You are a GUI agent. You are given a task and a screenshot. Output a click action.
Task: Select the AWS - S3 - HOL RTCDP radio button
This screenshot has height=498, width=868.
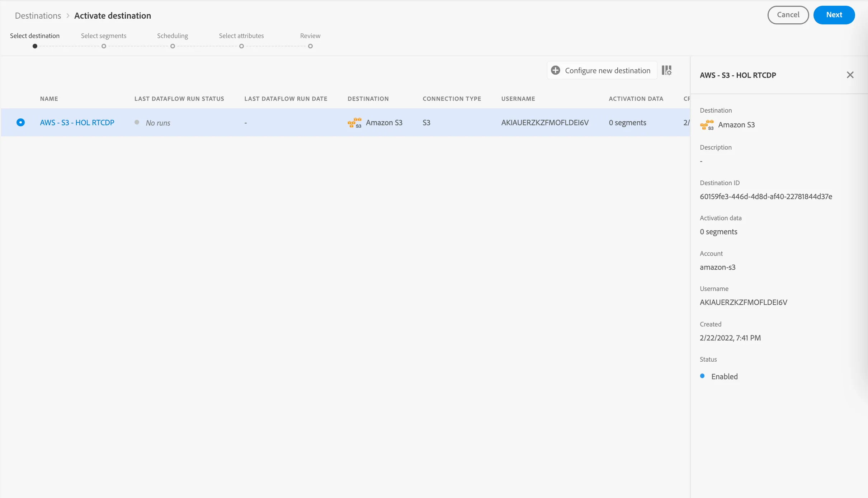(20, 122)
